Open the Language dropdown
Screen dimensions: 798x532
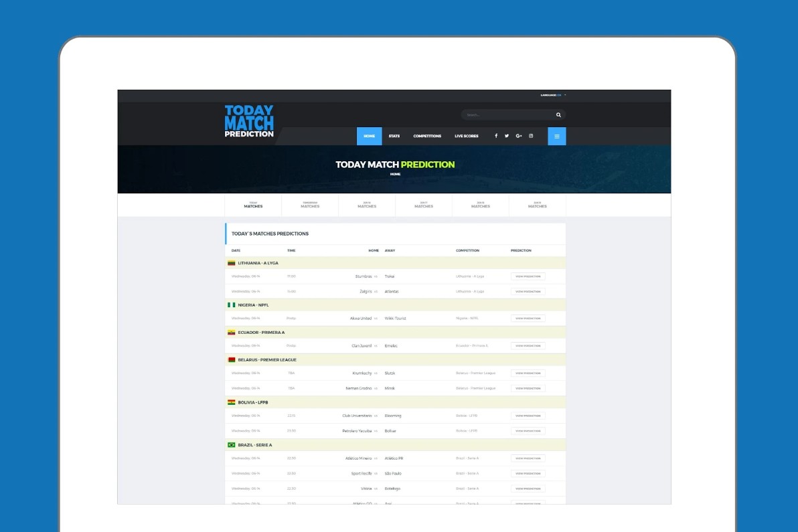coord(553,95)
